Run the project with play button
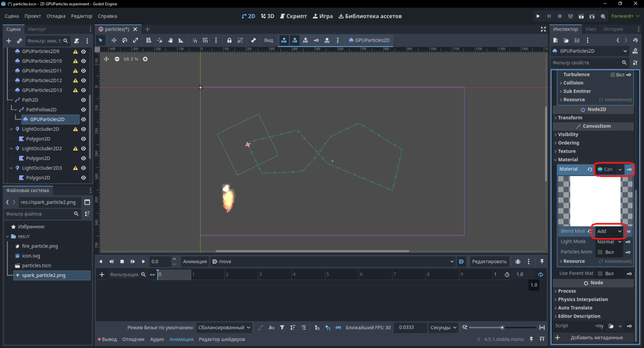 (x=538, y=16)
